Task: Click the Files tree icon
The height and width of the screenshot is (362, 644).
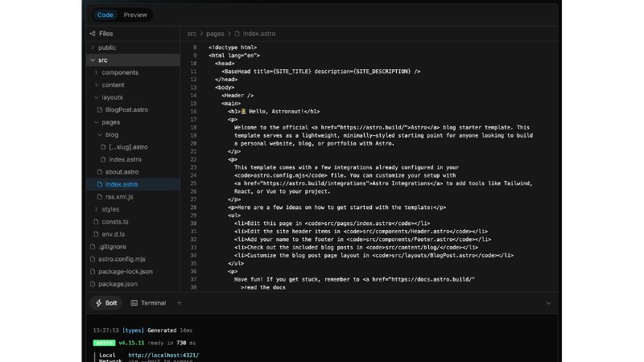Action: click(x=93, y=34)
